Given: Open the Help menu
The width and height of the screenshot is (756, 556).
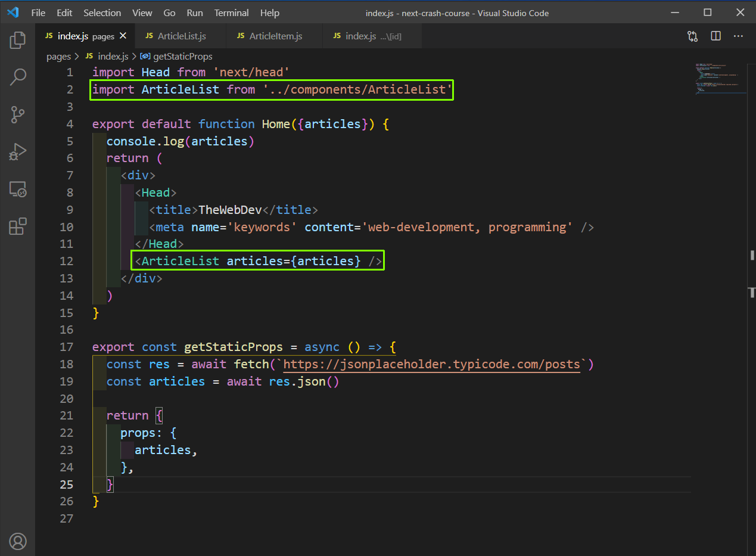Looking at the screenshot, I should (x=270, y=13).
